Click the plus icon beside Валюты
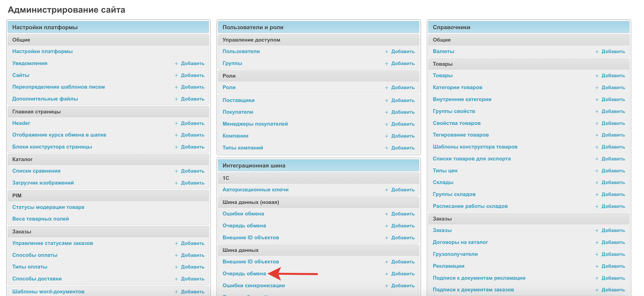This screenshot has width=644, height=296. 597,52
